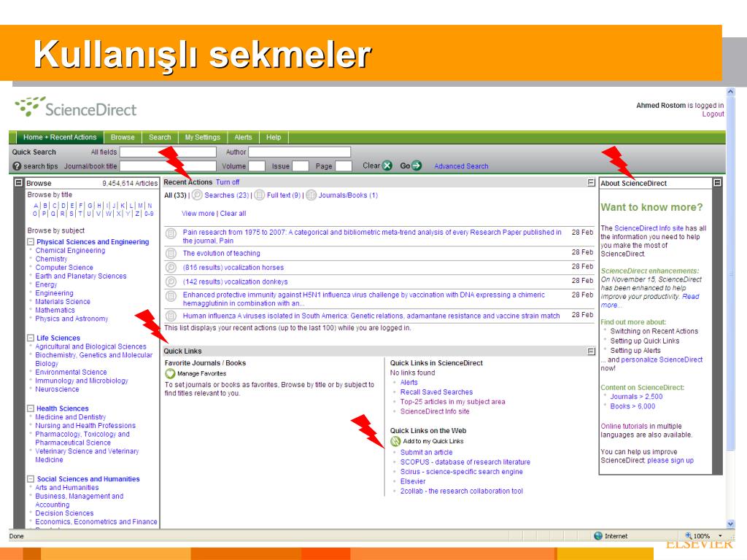Click the Journals/Books (1) book icon
This screenshot has width=747, height=560.
[x=311, y=195]
